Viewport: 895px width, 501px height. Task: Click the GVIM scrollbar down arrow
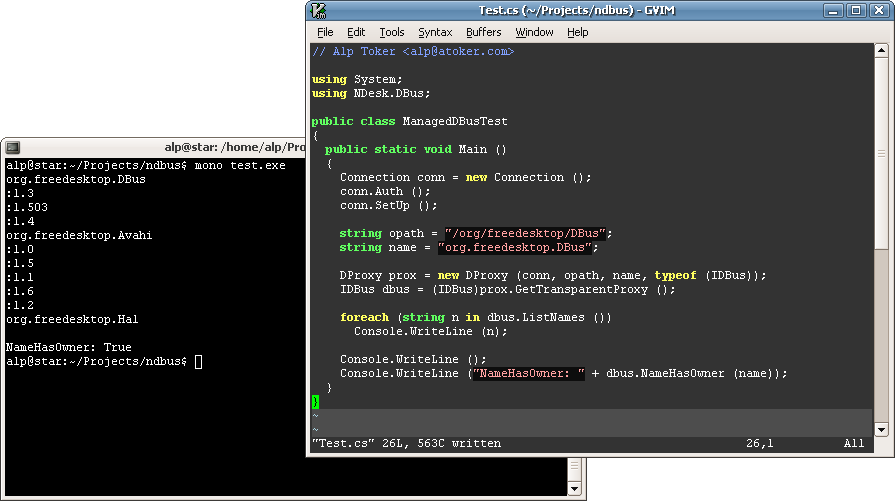point(881,429)
